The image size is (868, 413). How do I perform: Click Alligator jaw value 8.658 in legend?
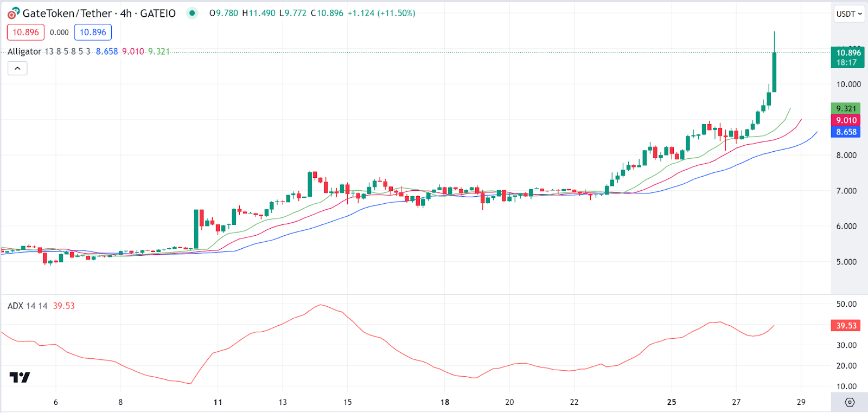pyautogui.click(x=107, y=51)
